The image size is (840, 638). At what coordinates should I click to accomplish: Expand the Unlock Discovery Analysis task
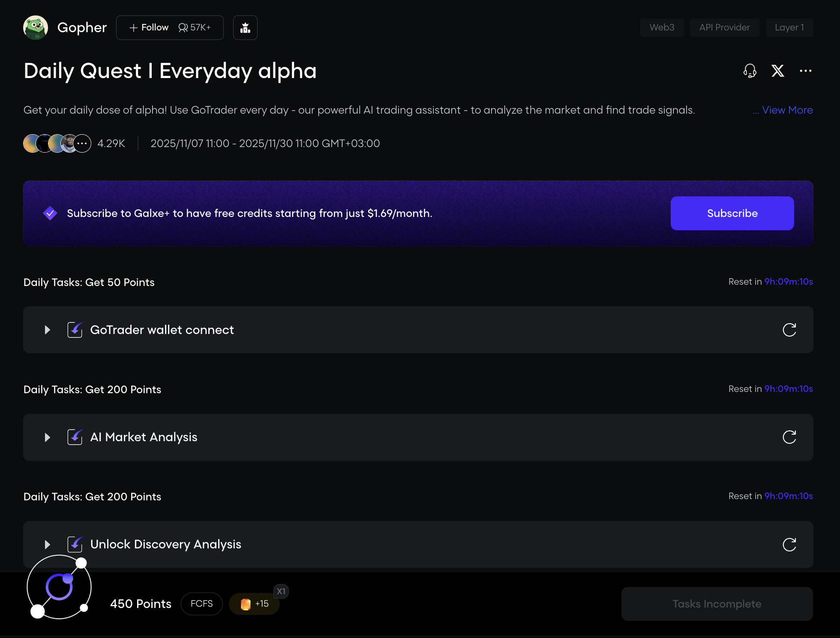click(x=48, y=545)
